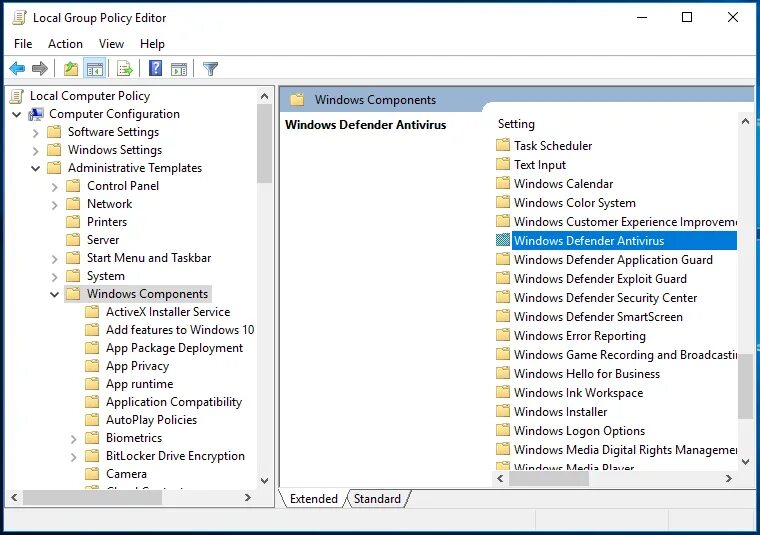Image resolution: width=760 pixels, height=535 pixels.
Task: Click the App Privacy folder icon
Action: pyautogui.click(x=92, y=366)
